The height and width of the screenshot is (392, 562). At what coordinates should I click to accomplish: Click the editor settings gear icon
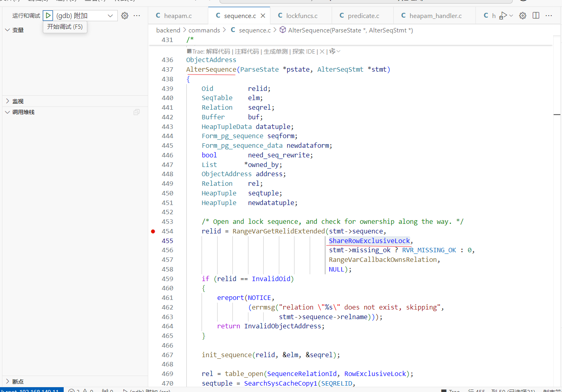(x=523, y=16)
